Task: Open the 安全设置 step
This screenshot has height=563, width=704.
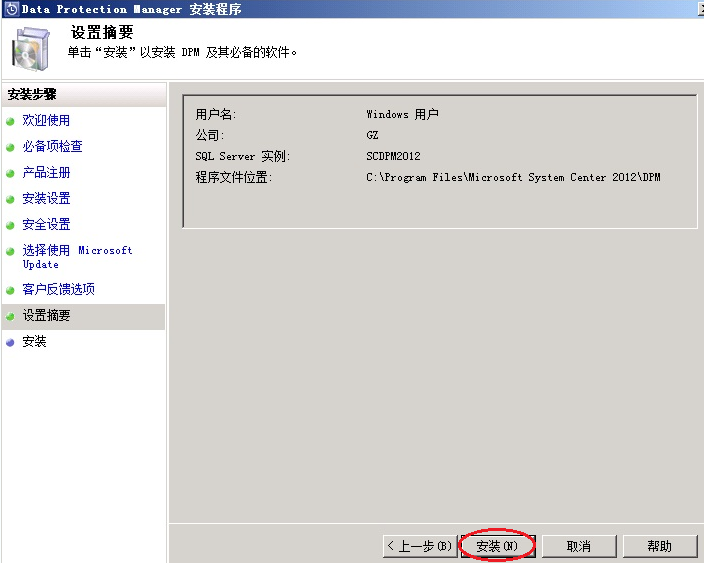Action: click(x=46, y=224)
